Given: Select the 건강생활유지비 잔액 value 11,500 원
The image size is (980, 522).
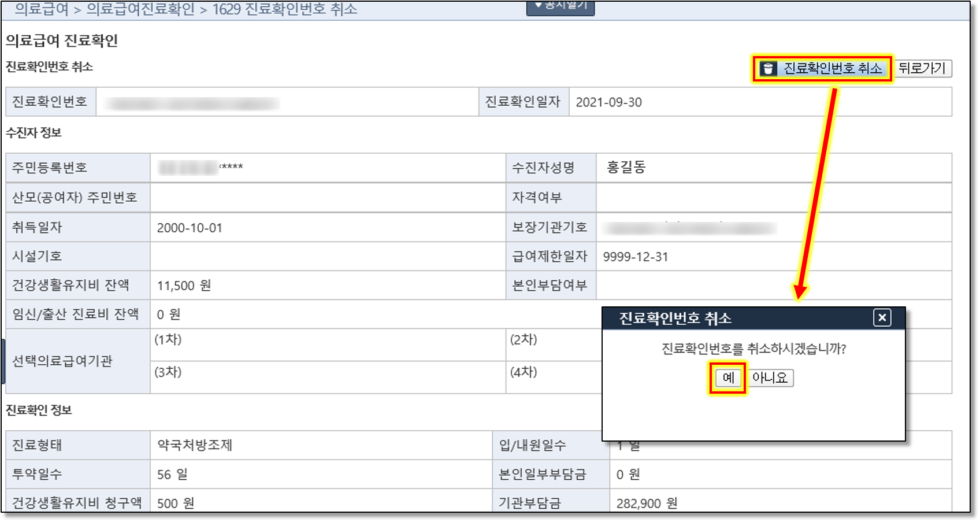Looking at the screenshot, I should point(184,286).
